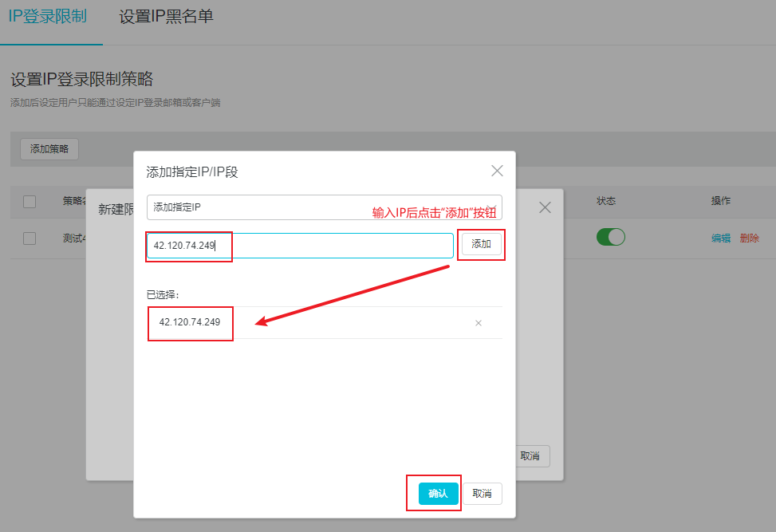Image resolution: width=776 pixels, height=532 pixels.
Task: Cancel the 添加指定IP/IP段 dialog via 取消
Action: point(482,494)
